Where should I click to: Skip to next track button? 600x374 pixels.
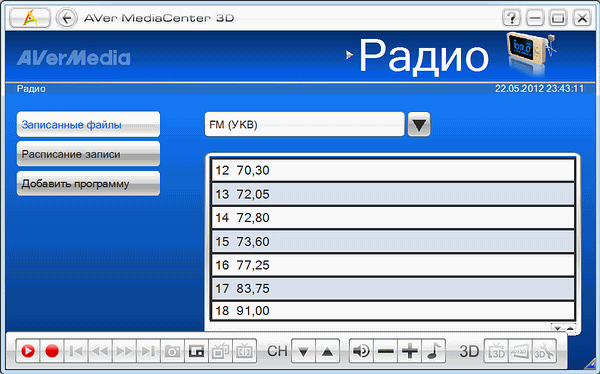[x=148, y=351]
